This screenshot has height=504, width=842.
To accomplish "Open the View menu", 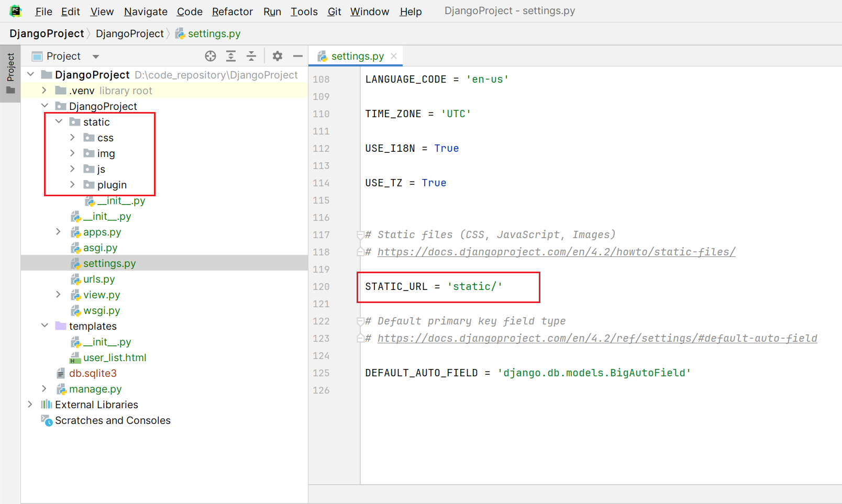I will pyautogui.click(x=102, y=12).
